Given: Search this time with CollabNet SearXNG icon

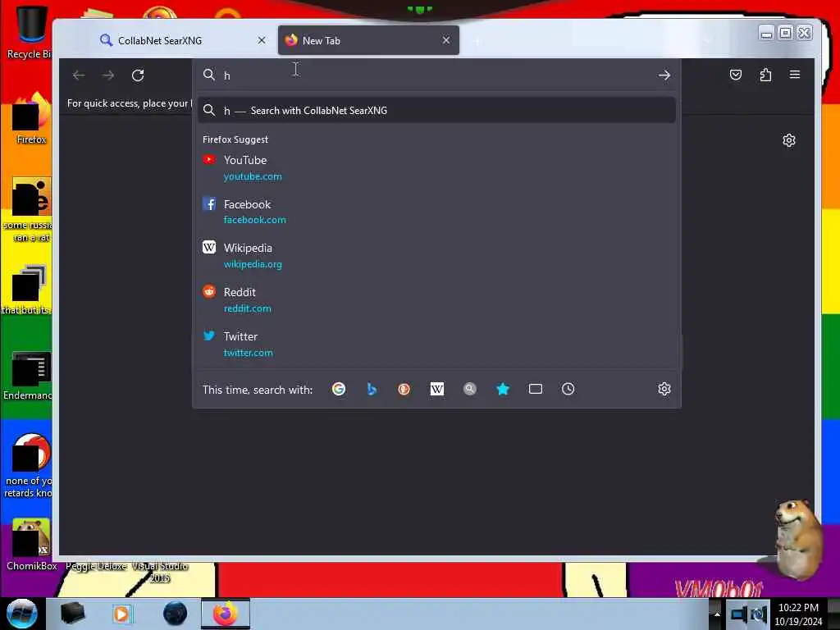Looking at the screenshot, I should 470,389.
